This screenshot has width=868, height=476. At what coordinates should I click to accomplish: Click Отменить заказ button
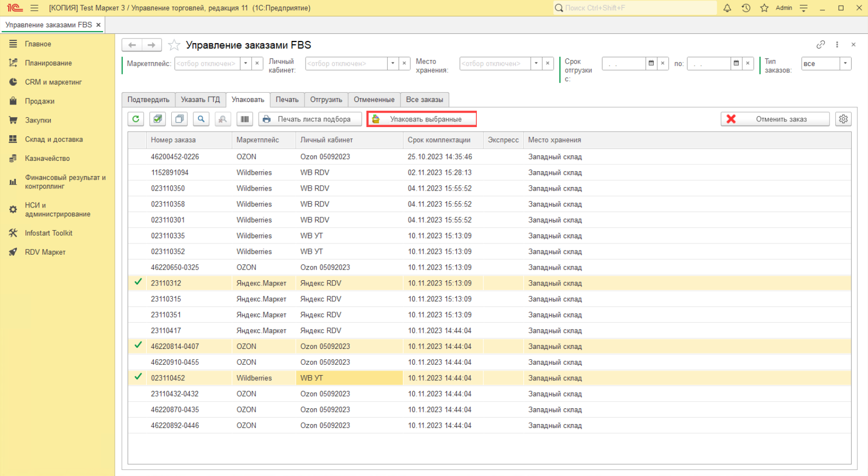tap(775, 119)
